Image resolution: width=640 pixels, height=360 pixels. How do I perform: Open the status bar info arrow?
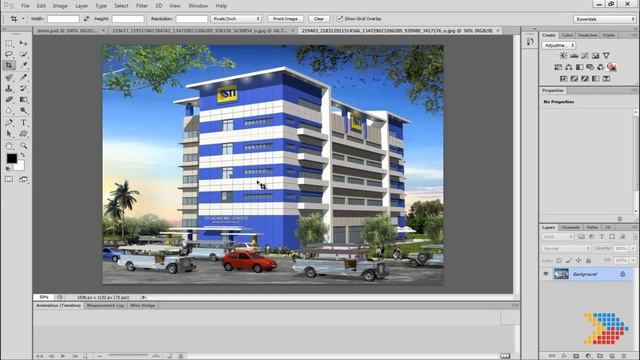click(143, 298)
